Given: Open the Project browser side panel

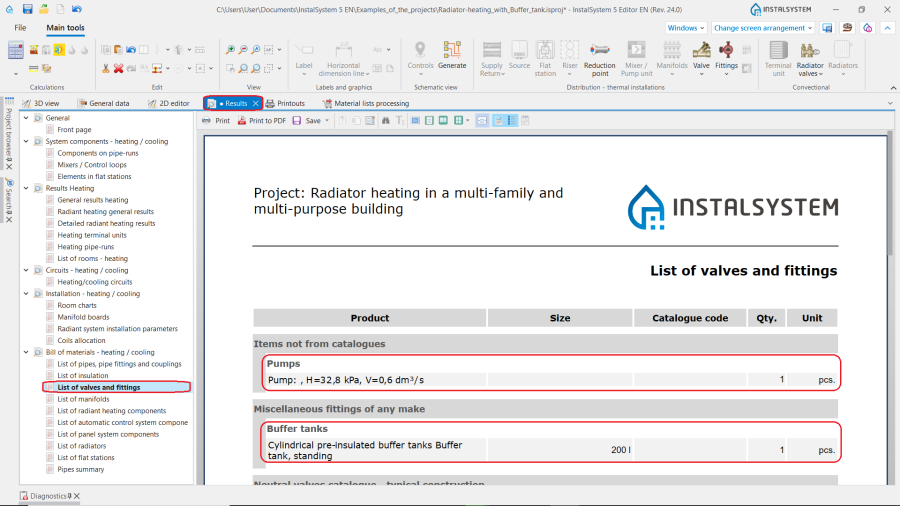Looking at the screenshot, I should click(9, 131).
